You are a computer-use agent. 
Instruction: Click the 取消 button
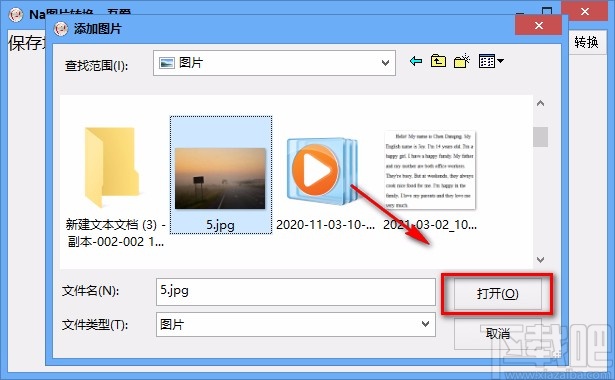coord(497,334)
